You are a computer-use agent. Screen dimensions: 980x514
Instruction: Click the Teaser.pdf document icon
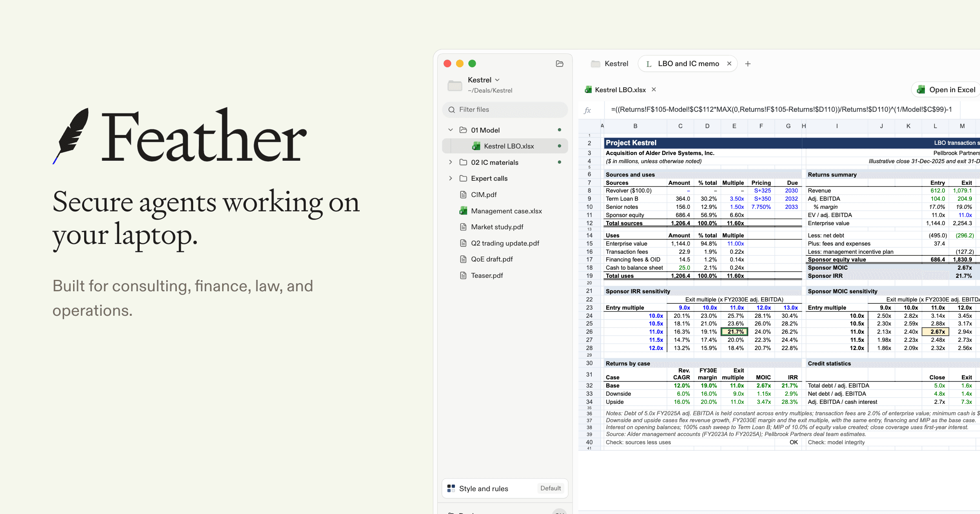point(463,275)
